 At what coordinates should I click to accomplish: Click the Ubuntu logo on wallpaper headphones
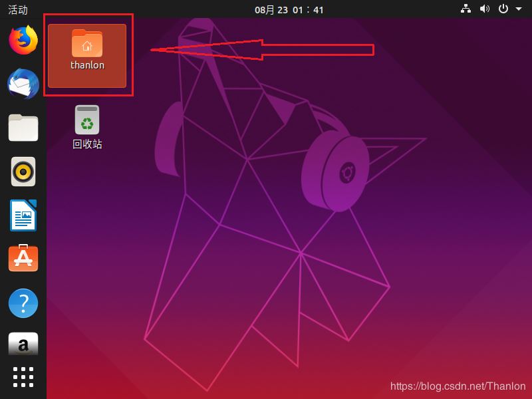[x=346, y=173]
